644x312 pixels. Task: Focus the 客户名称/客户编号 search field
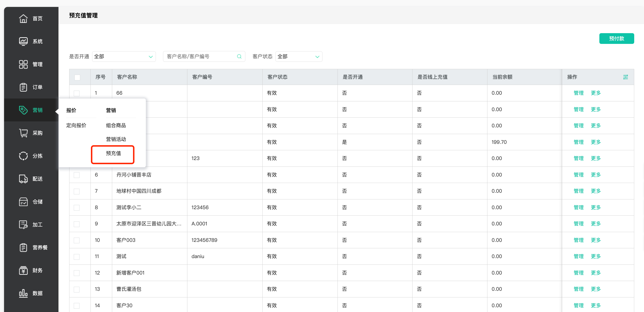pos(200,57)
